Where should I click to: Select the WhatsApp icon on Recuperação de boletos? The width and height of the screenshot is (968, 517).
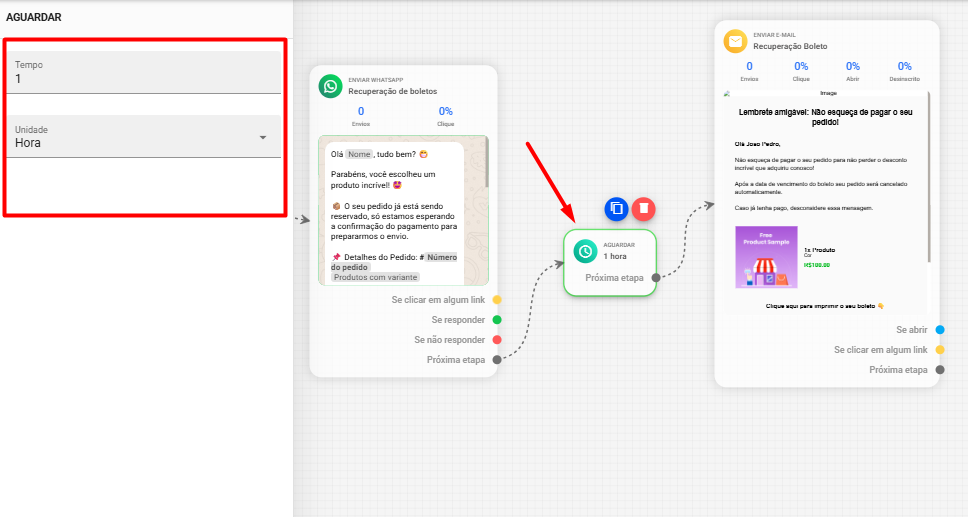(x=331, y=86)
